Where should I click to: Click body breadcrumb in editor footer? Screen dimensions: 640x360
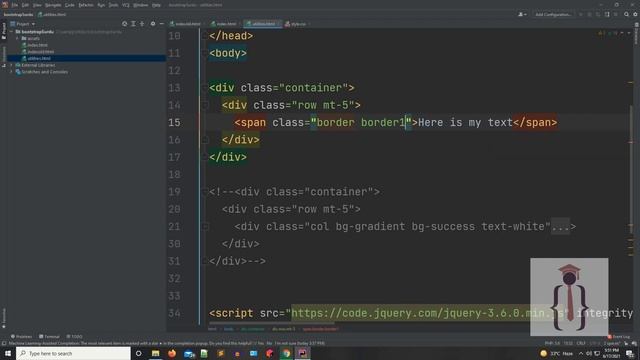[x=229, y=329]
